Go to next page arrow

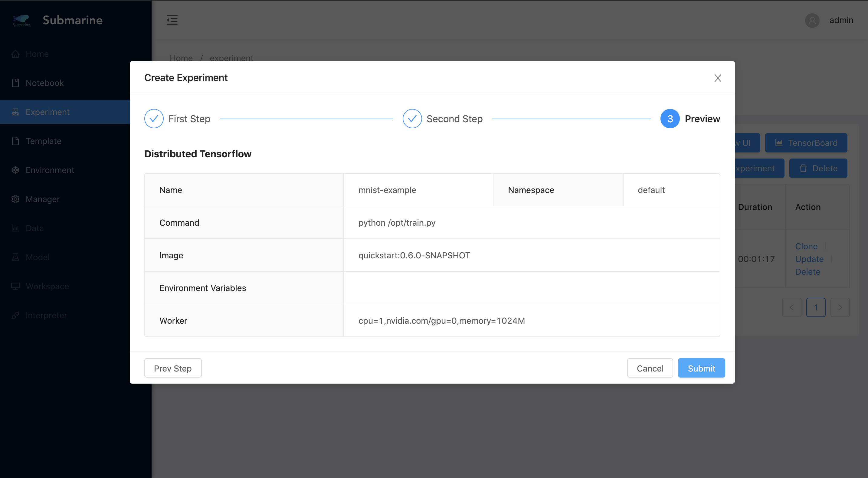(840, 307)
